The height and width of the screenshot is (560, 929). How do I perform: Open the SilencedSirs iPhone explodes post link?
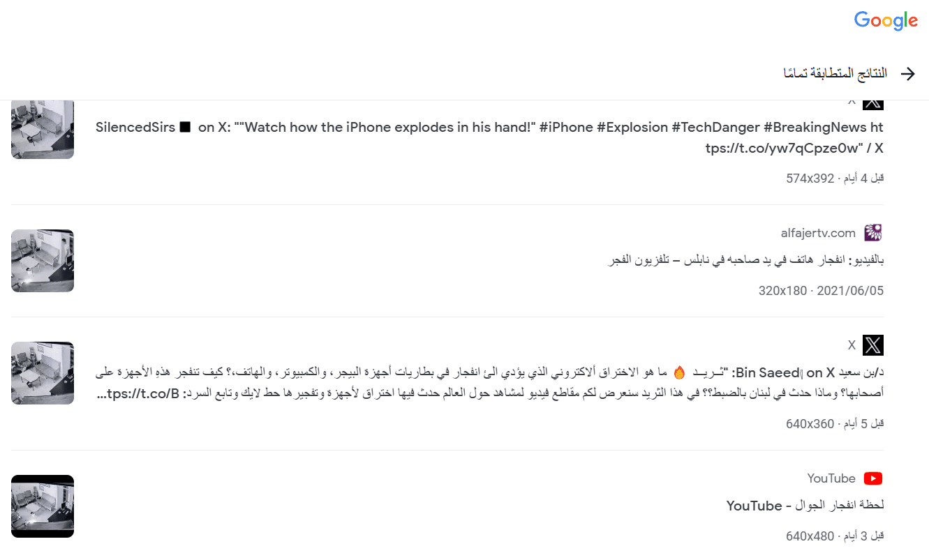coord(489,138)
